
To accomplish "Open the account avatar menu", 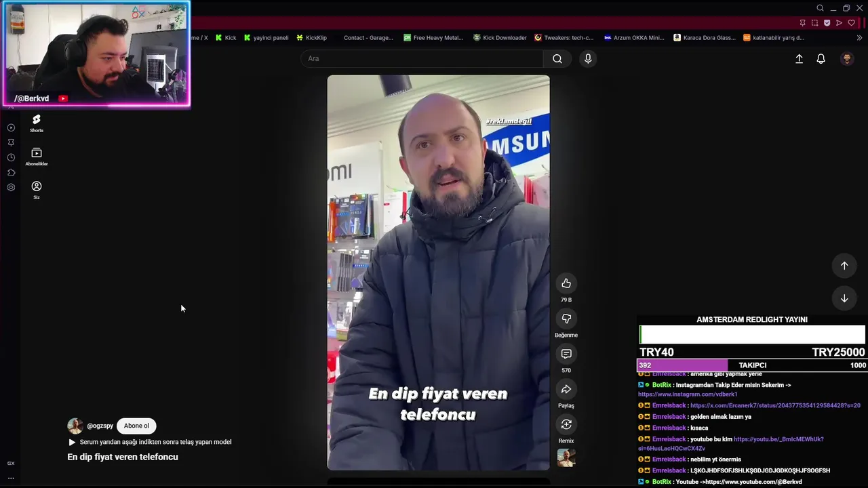I will click(x=846, y=59).
